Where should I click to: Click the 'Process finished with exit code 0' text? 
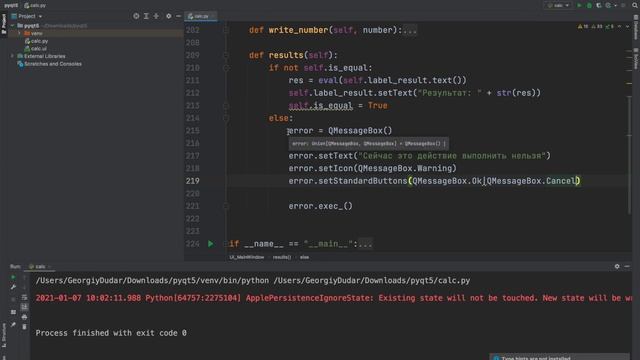click(x=111, y=333)
